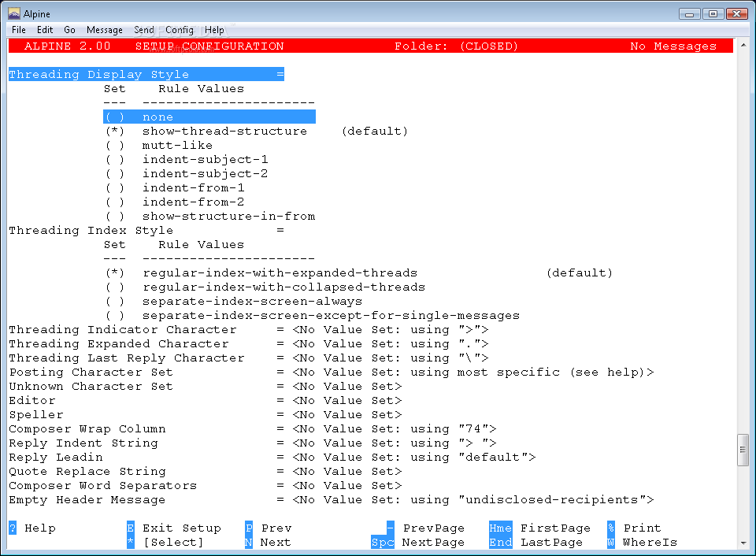Viewport: 756px width, 556px height.
Task: Open the Send menu
Action: click(143, 30)
